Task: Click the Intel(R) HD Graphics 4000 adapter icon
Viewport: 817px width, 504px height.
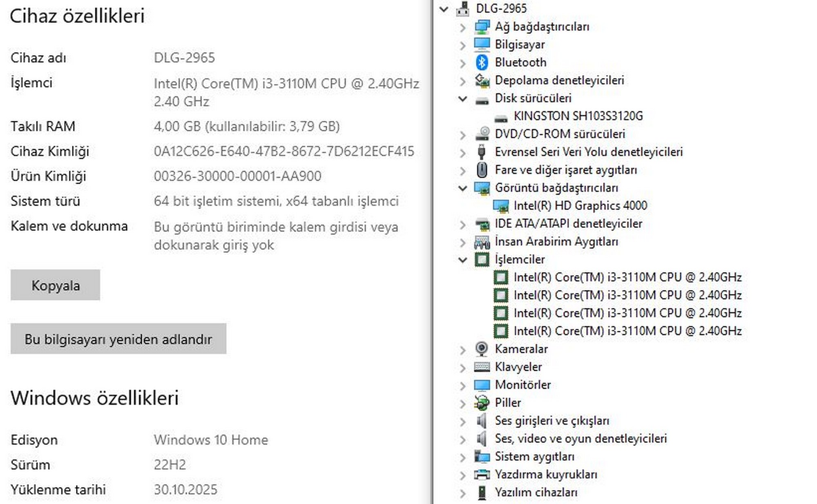Action: point(501,206)
